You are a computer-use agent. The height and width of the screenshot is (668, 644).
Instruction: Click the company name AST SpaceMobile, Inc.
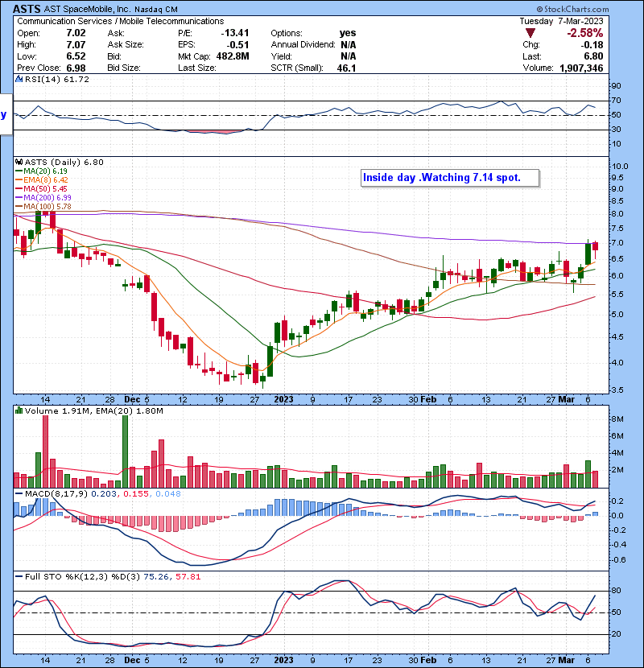pos(88,9)
